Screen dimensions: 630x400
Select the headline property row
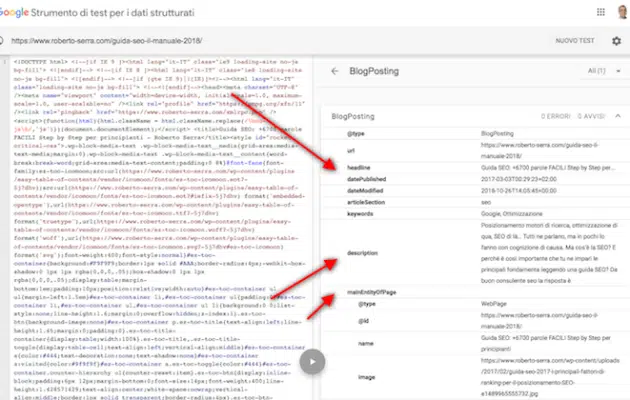click(475, 167)
